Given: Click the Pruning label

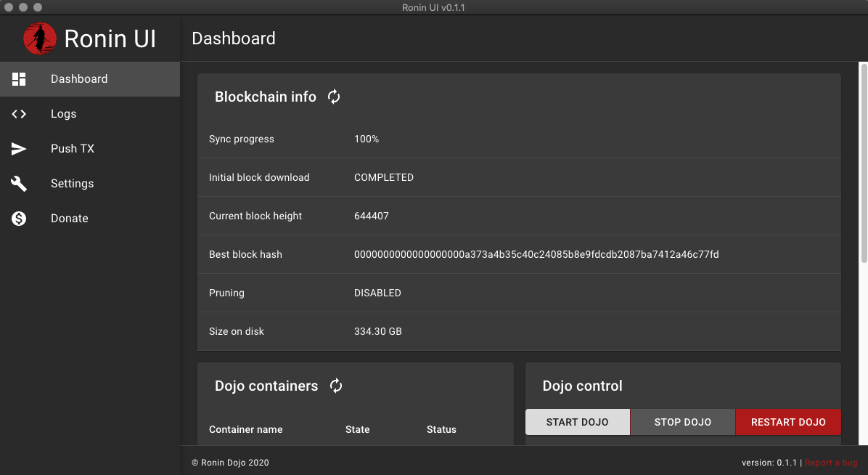Looking at the screenshot, I should [226, 293].
